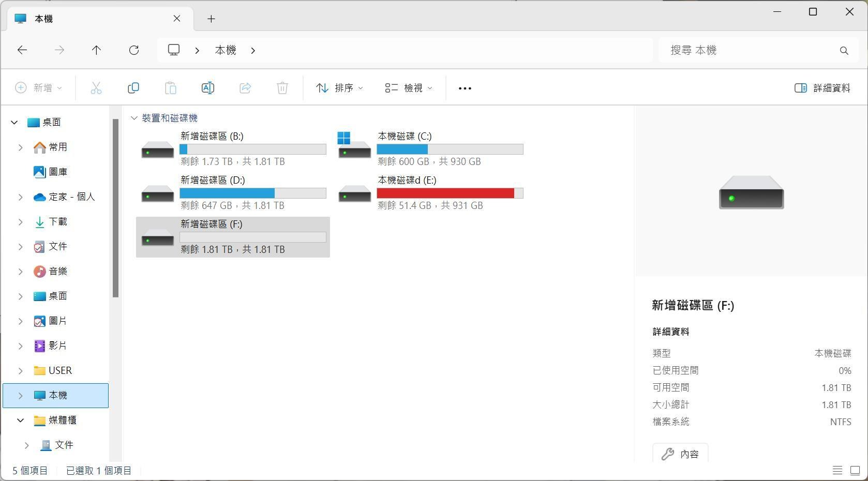
Task: Switch to details list view in status bar
Action: coord(837,470)
